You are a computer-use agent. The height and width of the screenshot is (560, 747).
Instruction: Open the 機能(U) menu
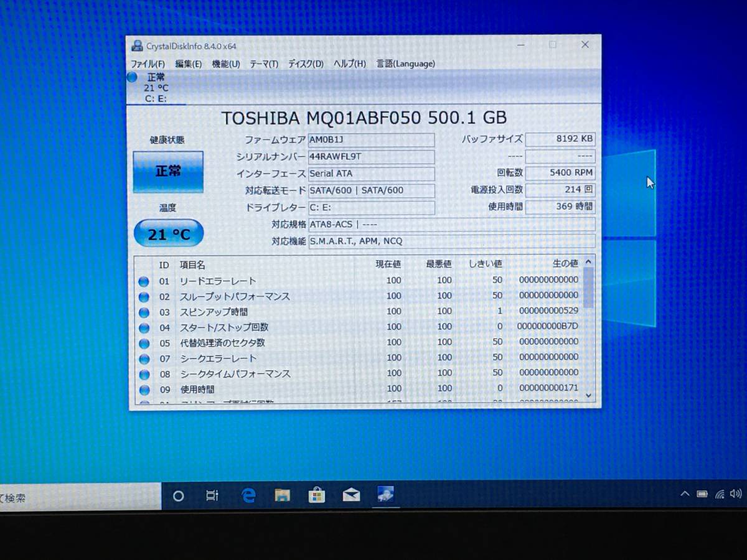(x=226, y=63)
